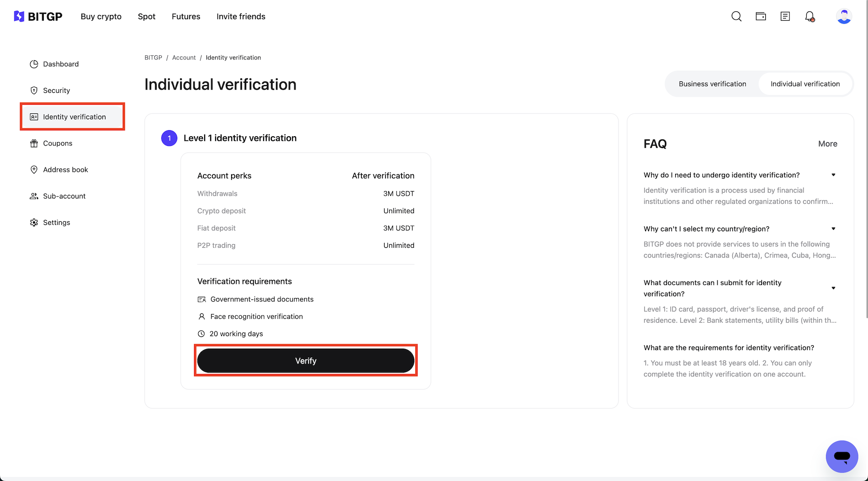This screenshot has height=481, width=868.
Task: Click 'Face recognition verification' text
Action: (x=256, y=316)
